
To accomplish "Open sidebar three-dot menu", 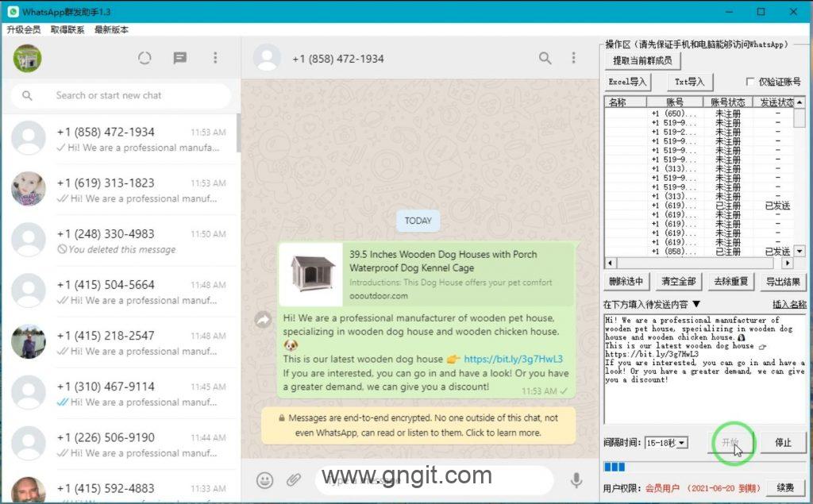I will click(x=215, y=58).
